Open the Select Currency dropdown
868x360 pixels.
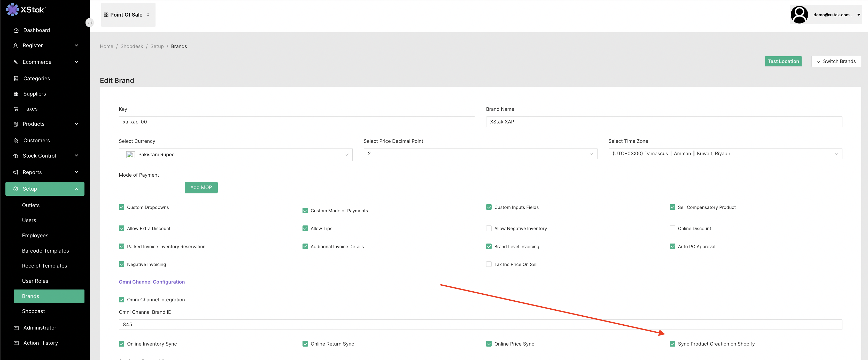click(235, 155)
